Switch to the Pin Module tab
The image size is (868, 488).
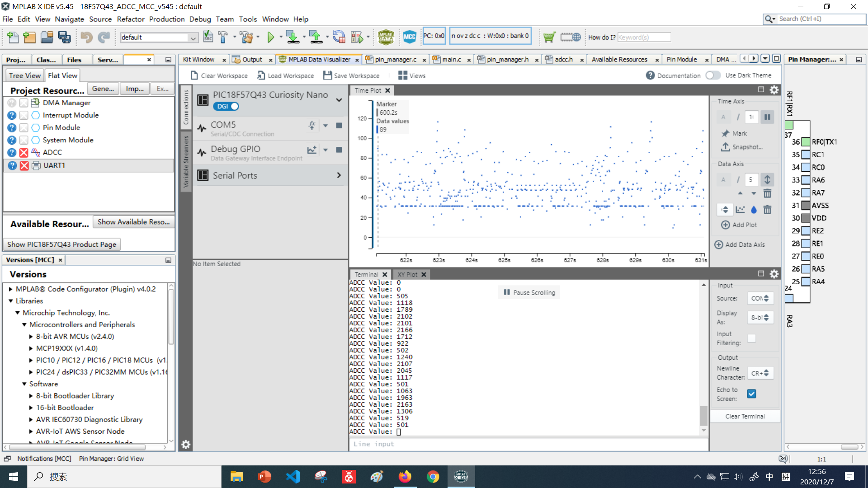tap(682, 59)
